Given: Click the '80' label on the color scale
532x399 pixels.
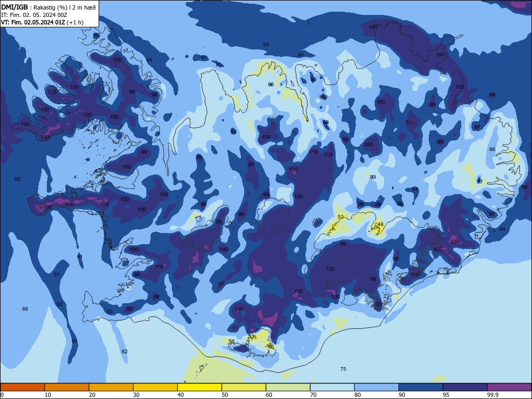Looking at the screenshot, I should [358, 395].
